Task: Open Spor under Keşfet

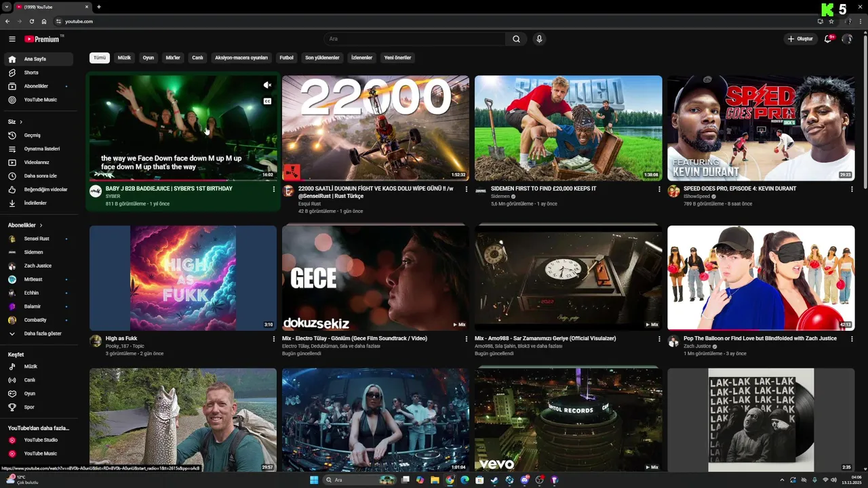Action: [37, 407]
